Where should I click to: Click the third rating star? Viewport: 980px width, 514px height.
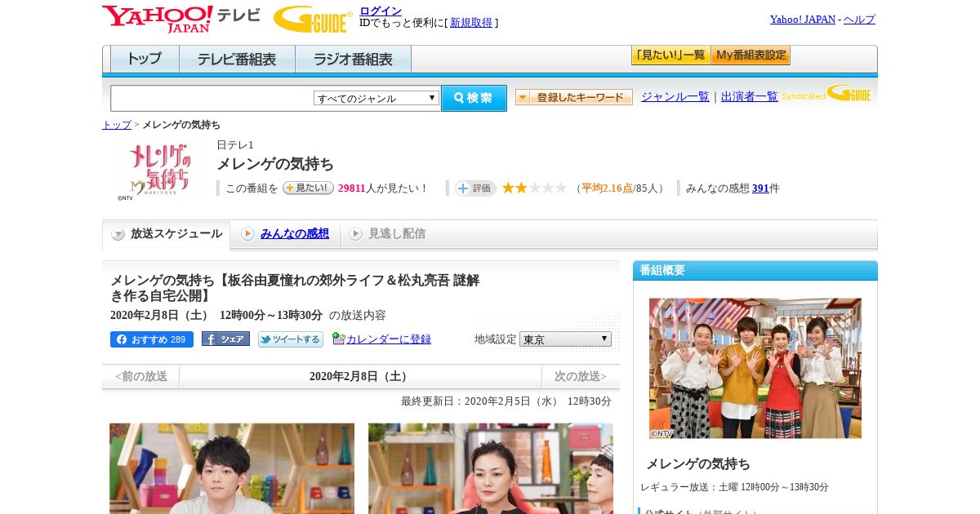pos(534,188)
